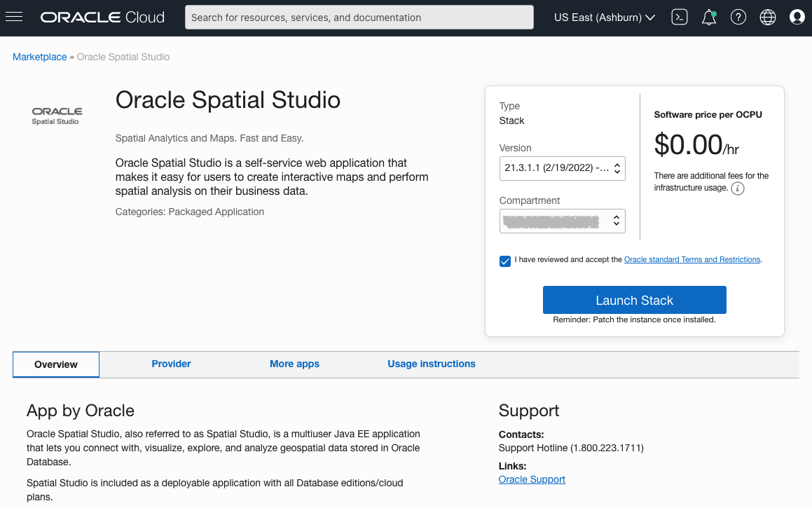This screenshot has width=812, height=508.
Task: Go back to Marketplace via breadcrumb
Action: point(39,56)
